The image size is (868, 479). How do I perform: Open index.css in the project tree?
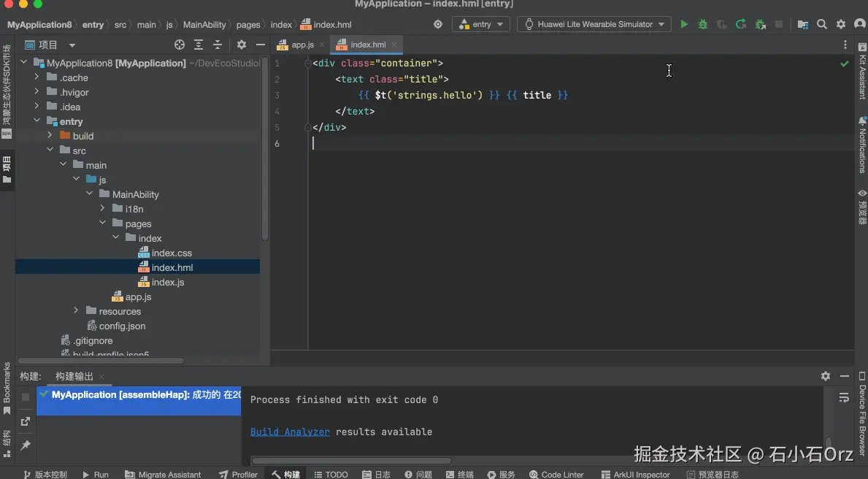[172, 253]
